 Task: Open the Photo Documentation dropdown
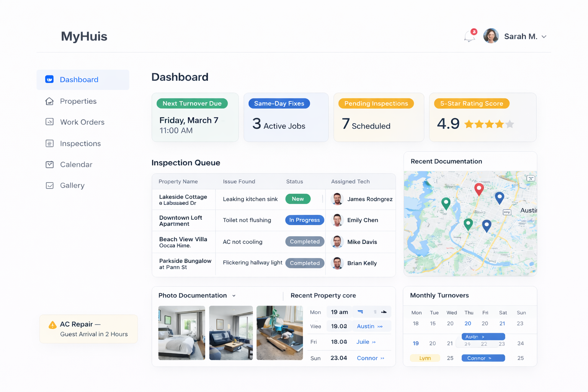tap(234, 296)
